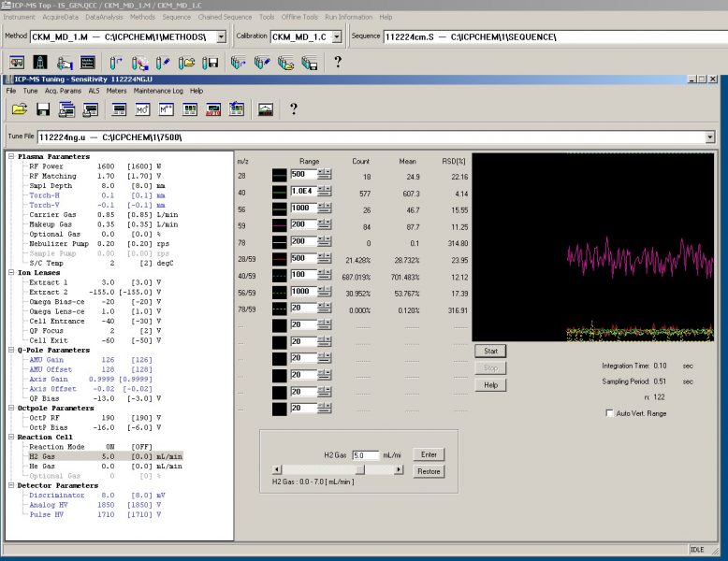This screenshot has height=561, width=728.
Task: Click the Restore button
Action: pyautogui.click(x=429, y=471)
